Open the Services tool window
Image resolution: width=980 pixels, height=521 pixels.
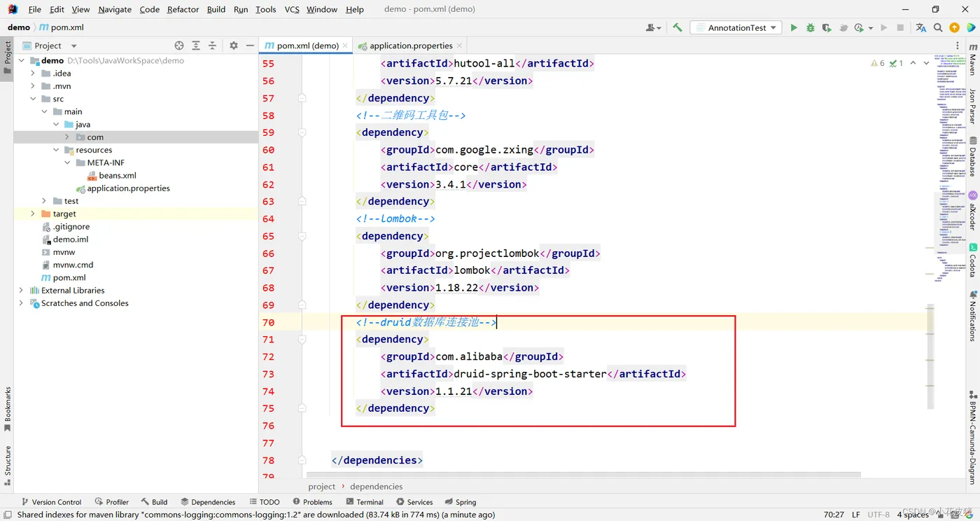414,502
